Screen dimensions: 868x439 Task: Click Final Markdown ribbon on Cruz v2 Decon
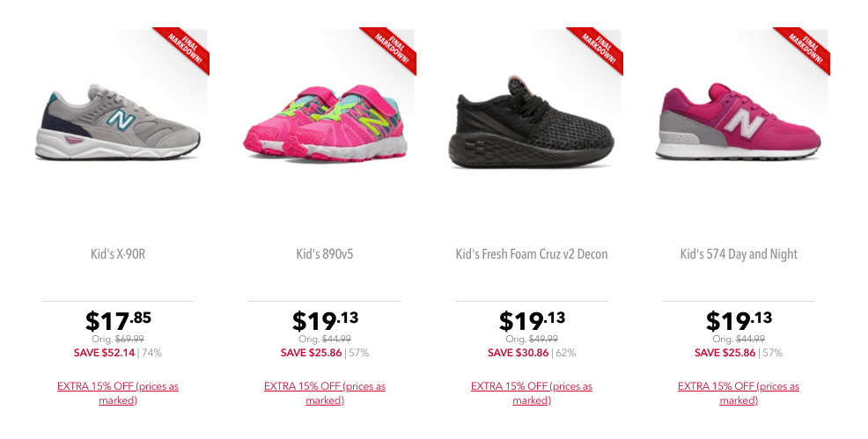point(597,50)
